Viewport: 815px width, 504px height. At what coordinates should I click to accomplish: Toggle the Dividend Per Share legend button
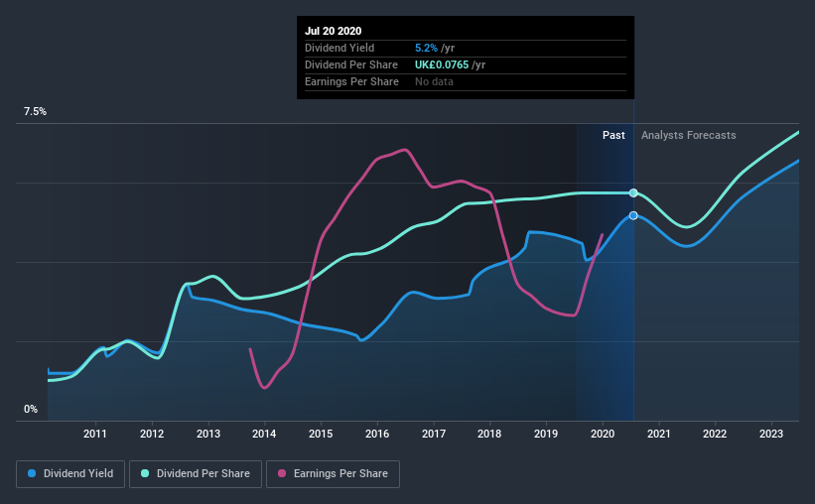point(196,474)
